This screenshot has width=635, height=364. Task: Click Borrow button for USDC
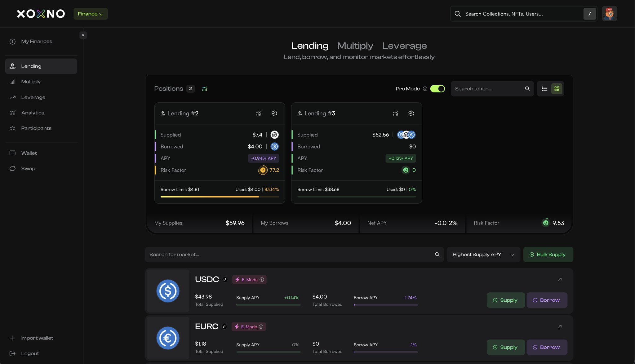click(547, 300)
